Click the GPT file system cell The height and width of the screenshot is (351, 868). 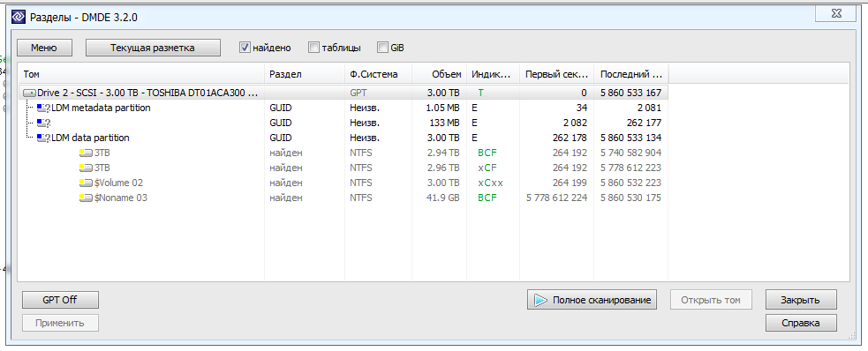tap(359, 93)
